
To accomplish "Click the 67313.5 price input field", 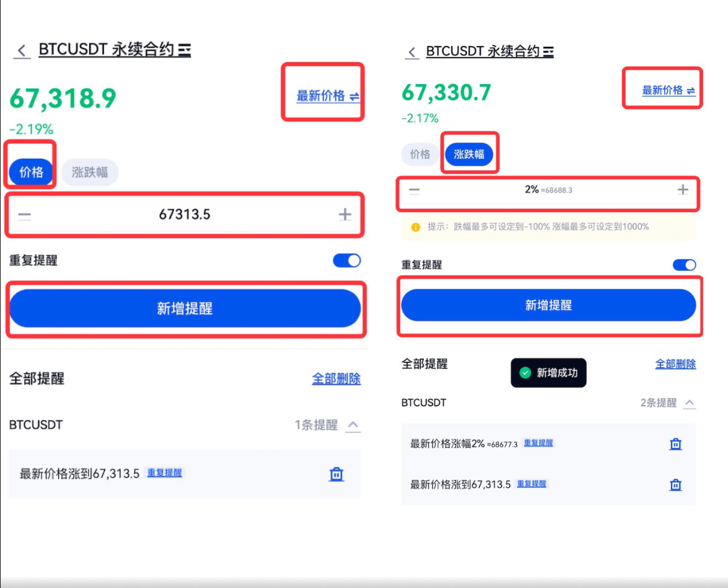I will (185, 215).
